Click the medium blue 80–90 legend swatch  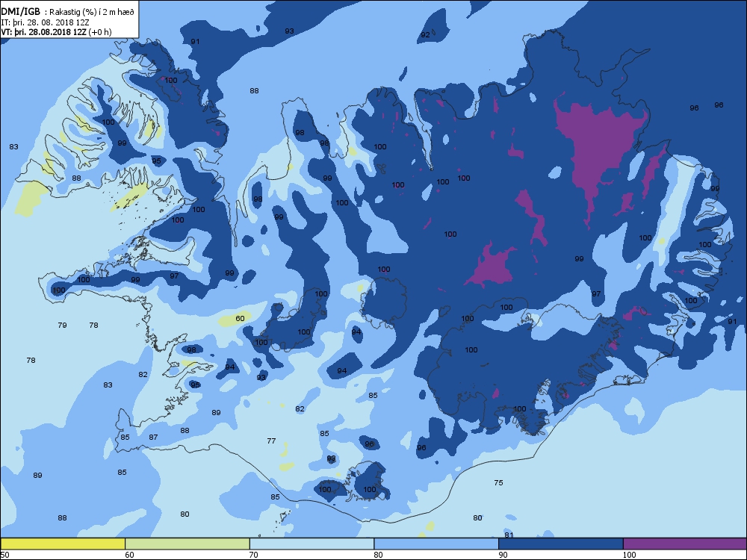pos(436,544)
